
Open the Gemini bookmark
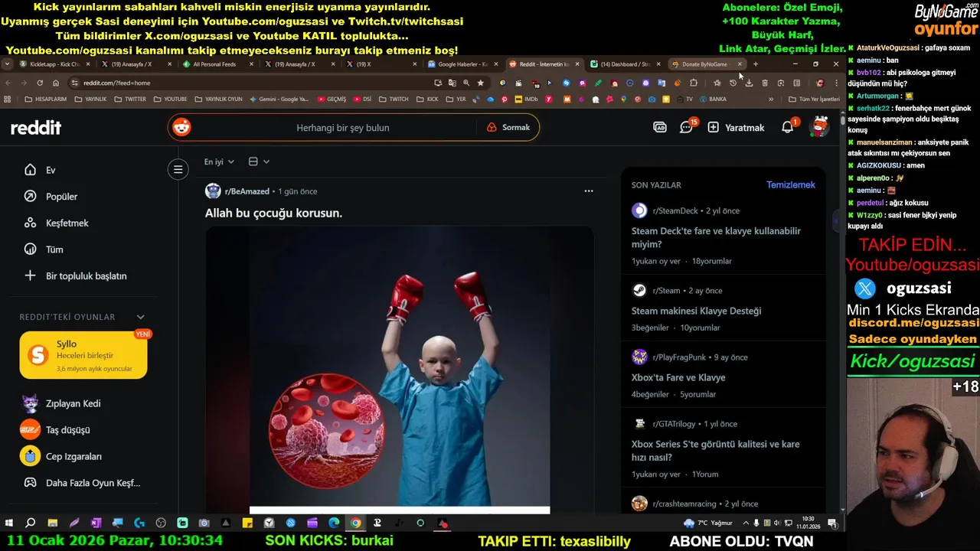point(278,99)
